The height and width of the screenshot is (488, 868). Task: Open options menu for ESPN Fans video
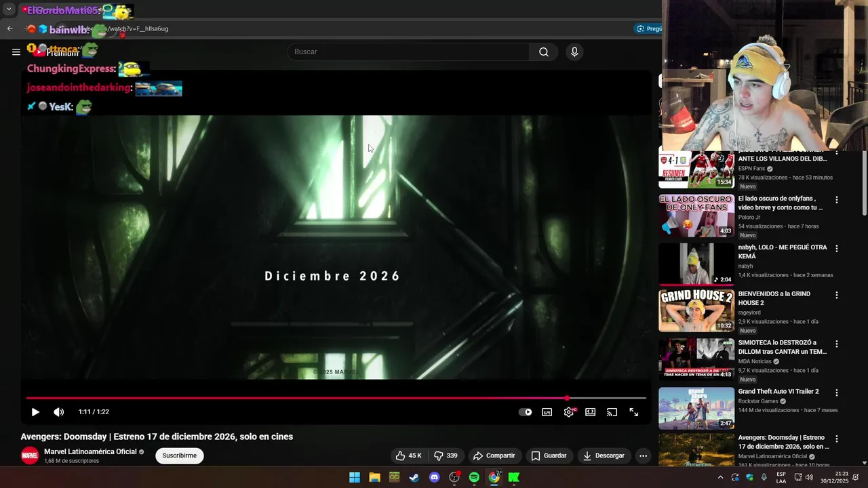pos(837,153)
